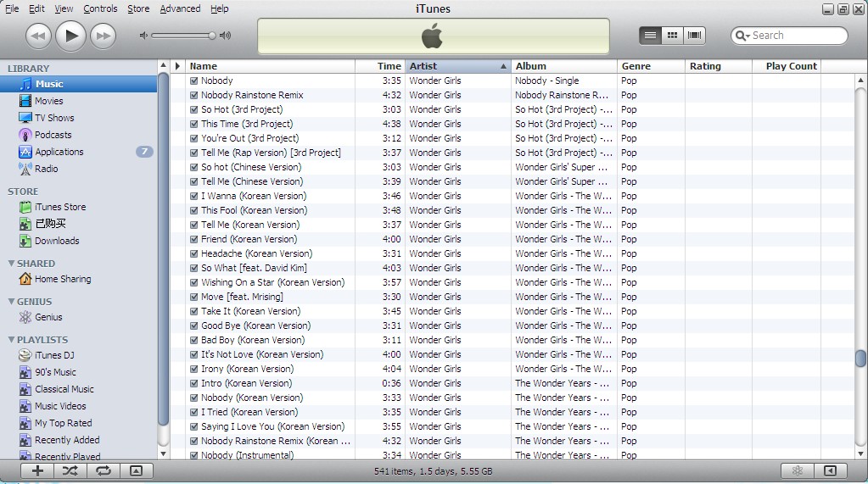Viewport: 868px width, 484px height.
Task: Skip to the next track
Action: pos(103,36)
